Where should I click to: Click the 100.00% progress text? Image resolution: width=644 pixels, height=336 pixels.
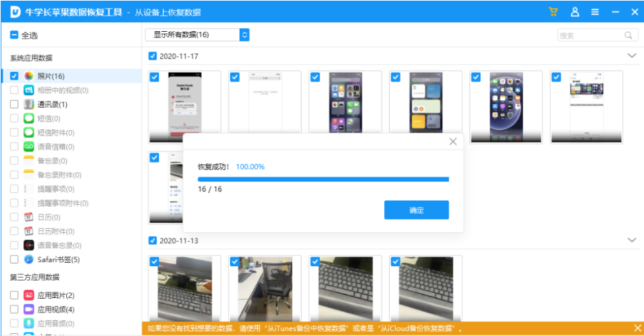(250, 167)
